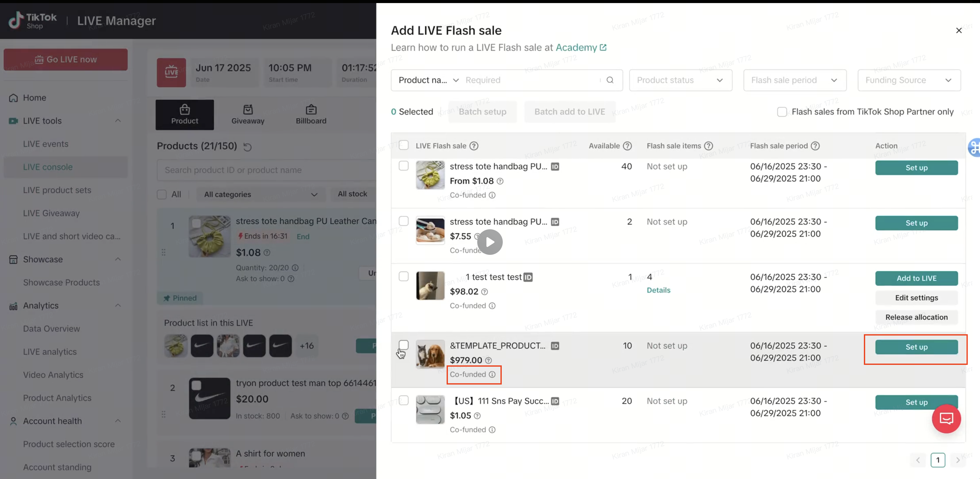980x479 pixels.
Task: Switch to the Giveaway tab
Action: (x=248, y=115)
